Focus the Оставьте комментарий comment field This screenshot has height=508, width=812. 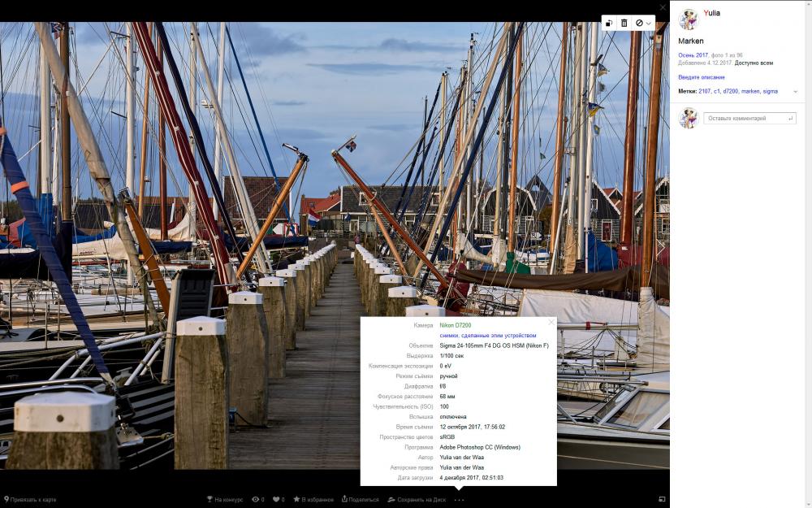(x=749, y=118)
